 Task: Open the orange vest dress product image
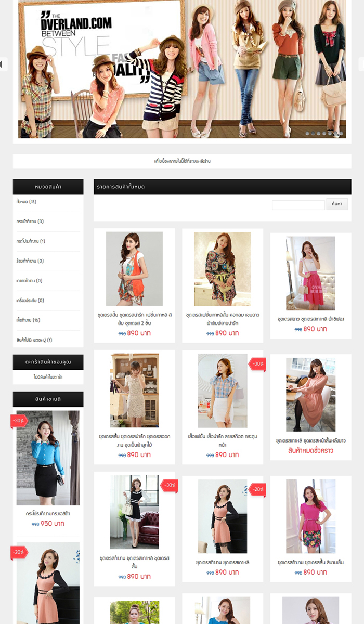(134, 269)
